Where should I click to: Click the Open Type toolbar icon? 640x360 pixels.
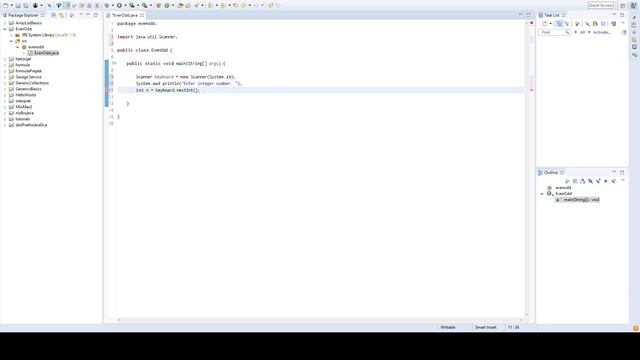pyautogui.click(x=180, y=5)
